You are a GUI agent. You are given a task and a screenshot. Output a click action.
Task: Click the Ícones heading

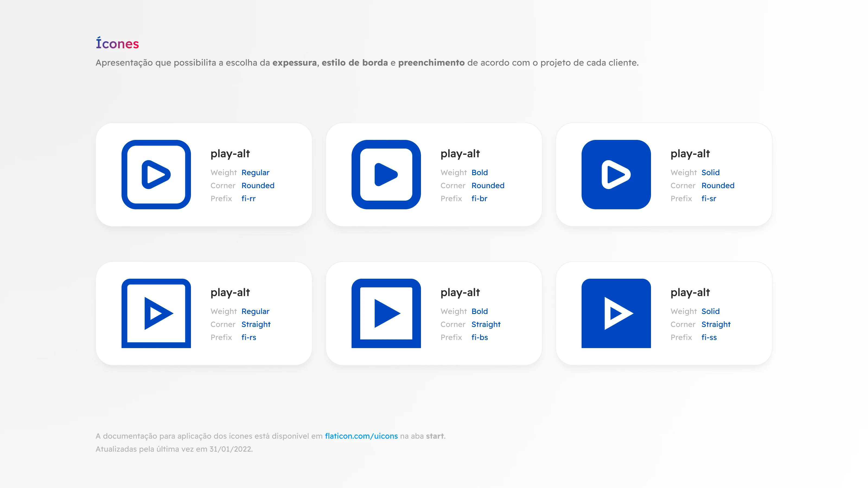117,44
